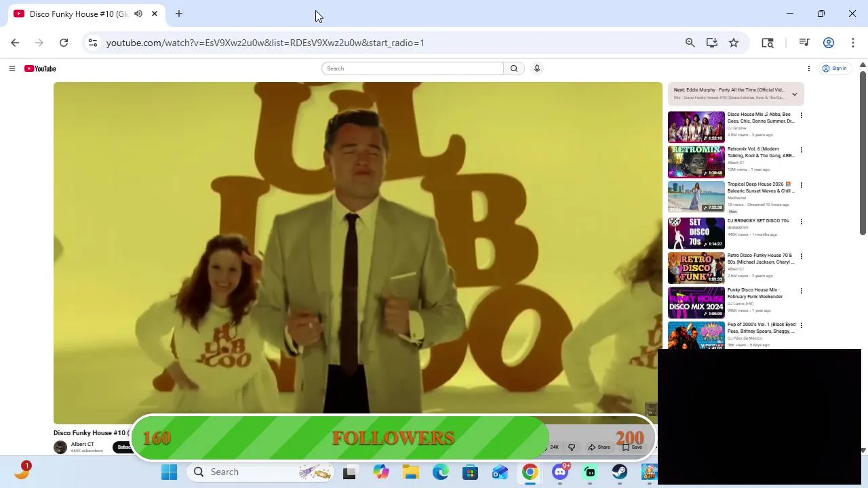This screenshot has width=868, height=488.
Task: Open Microsoft Store from the taskbar
Action: coord(471,472)
